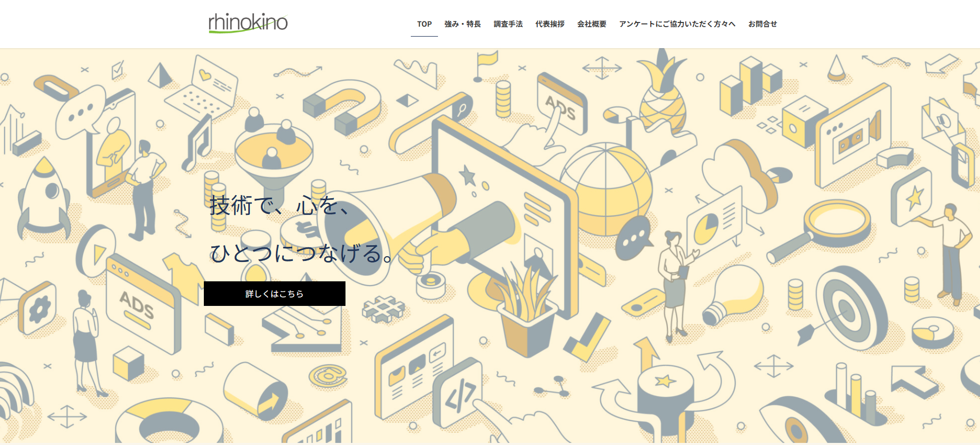Viewport: 980px width, 445px height.
Task: Click the rhinokino logo
Action: point(248,23)
